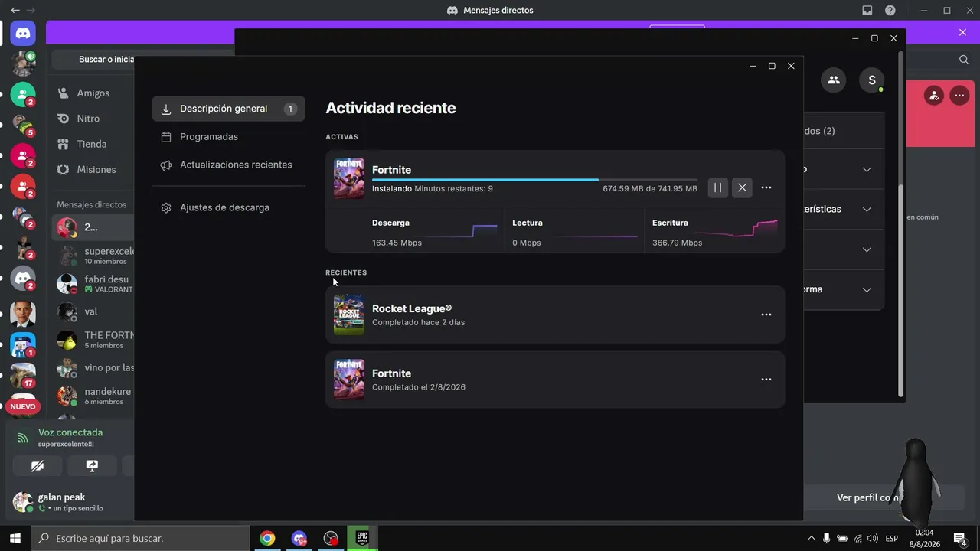The image size is (980, 551).
Task: Click the Descarga speed graph
Action: point(461,230)
